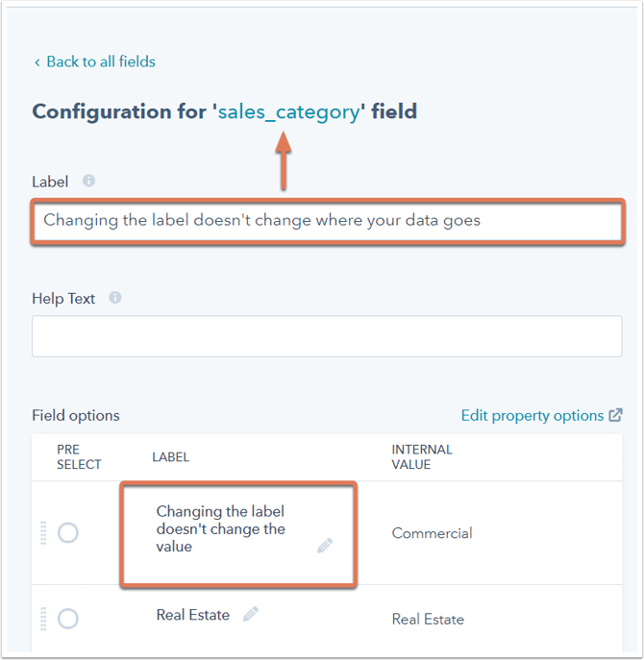Grab the drag handle on the Real Estate row
Viewport: 644px width, 660px height.
[43, 619]
